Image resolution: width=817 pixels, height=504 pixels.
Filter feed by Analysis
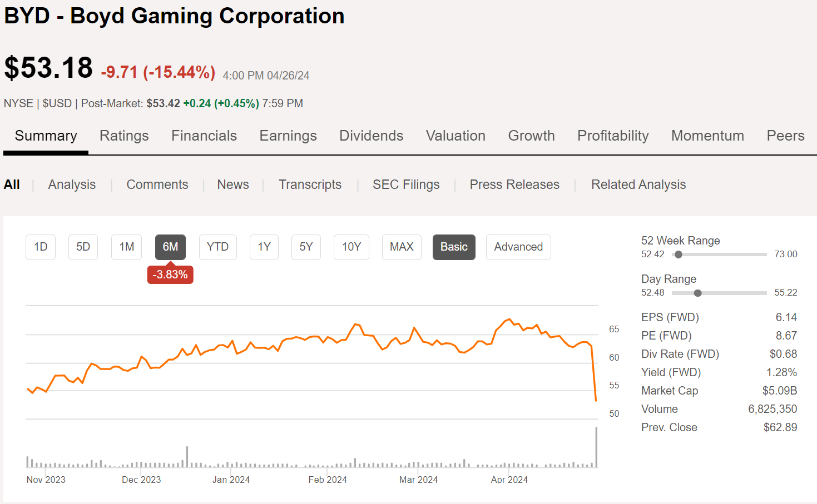pyautogui.click(x=72, y=184)
